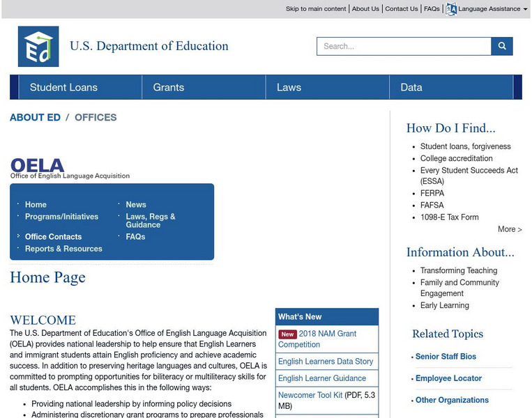Click the OELA office logo
Image resolution: width=532 pixels, height=418 pixels.
click(x=70, y=169)
